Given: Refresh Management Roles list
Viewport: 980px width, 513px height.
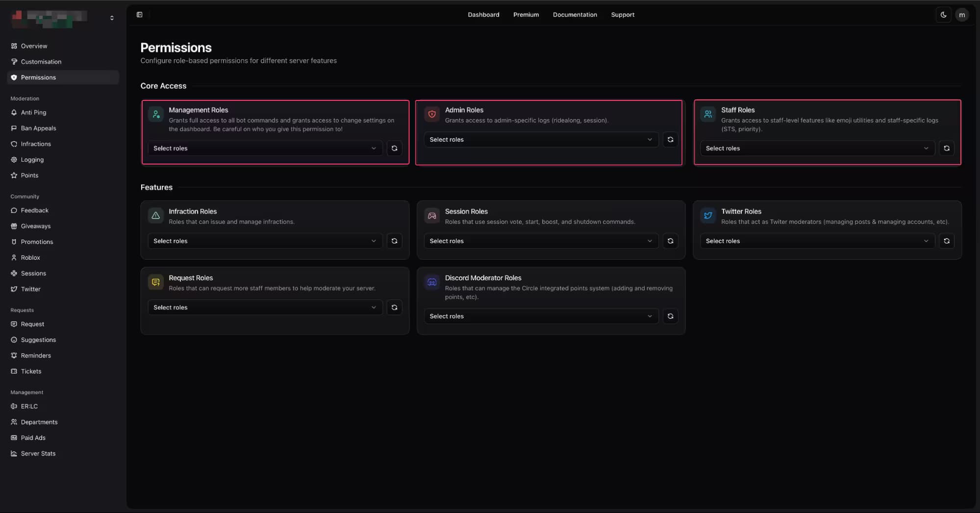Looking at the screenshot, I should (x=394, y=148).
